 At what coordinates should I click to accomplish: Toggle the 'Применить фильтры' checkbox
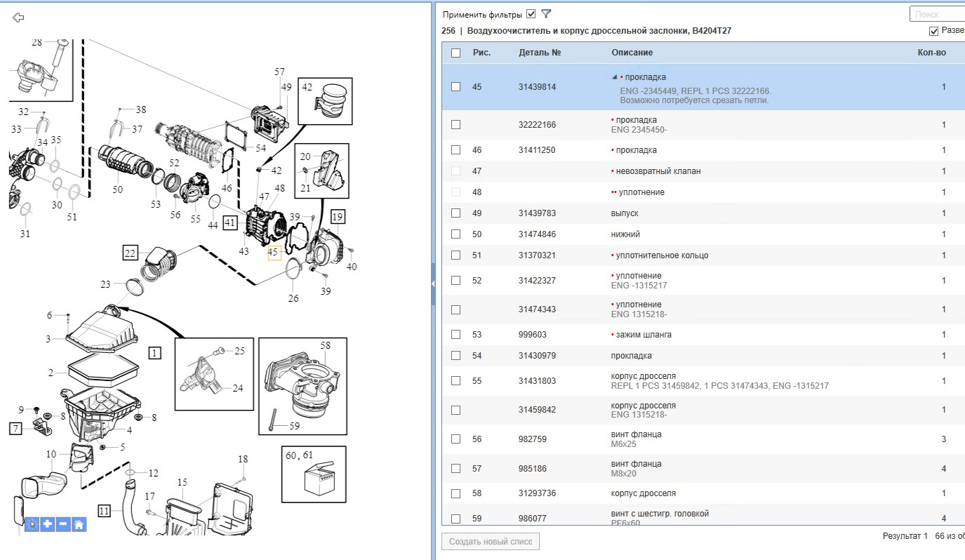coord(531,14)
